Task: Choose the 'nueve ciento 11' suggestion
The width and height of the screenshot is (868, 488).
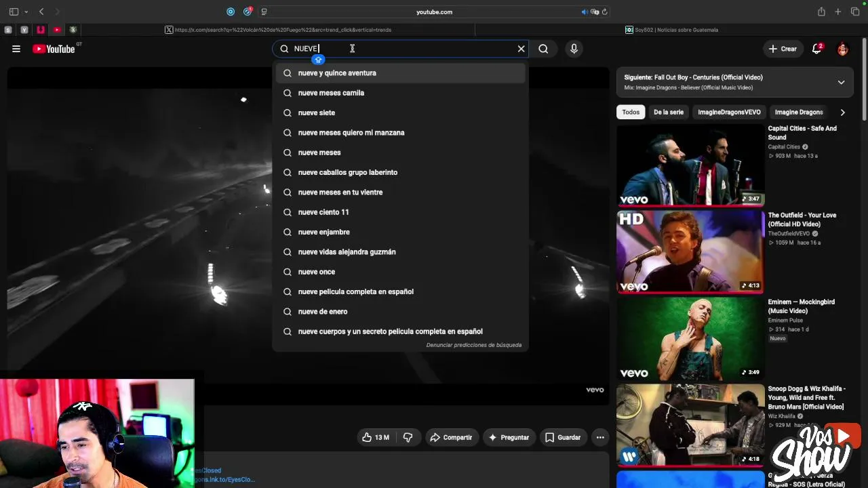Action: 400,212
